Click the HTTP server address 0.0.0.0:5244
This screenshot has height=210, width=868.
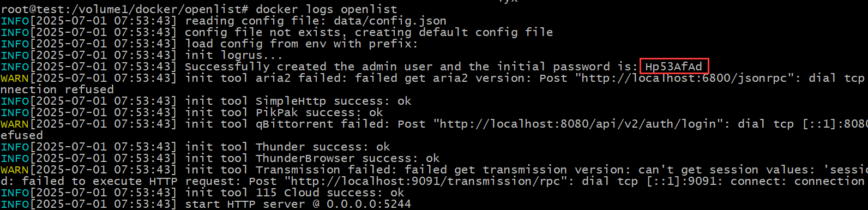tap(369, 204)
